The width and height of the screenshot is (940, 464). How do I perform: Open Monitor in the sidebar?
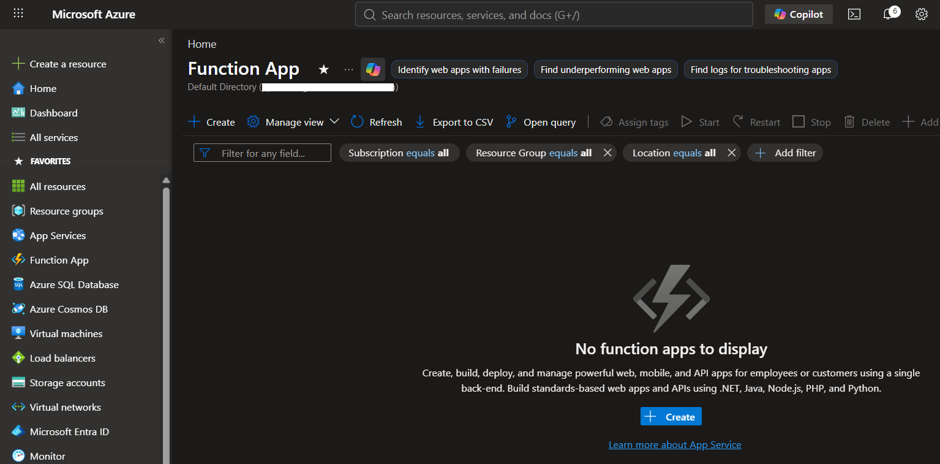click(39, 457)
